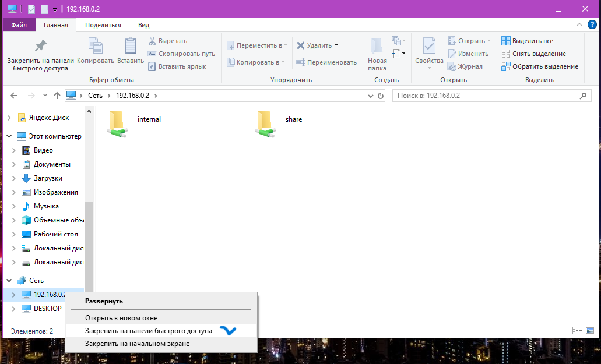Screen dimensions: 601x364
Task: Open Свойства from the ribbon
Action: [x=429, y=47]
